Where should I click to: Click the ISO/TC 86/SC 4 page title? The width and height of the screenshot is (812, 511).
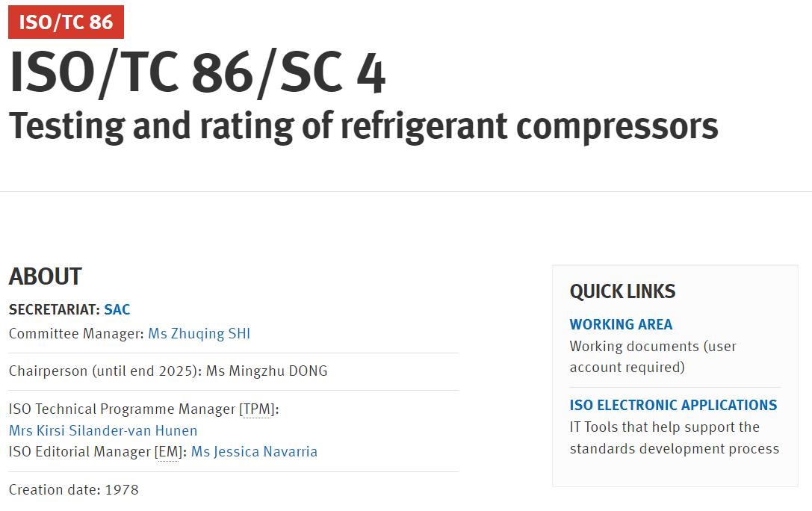(x=197, y=73)
